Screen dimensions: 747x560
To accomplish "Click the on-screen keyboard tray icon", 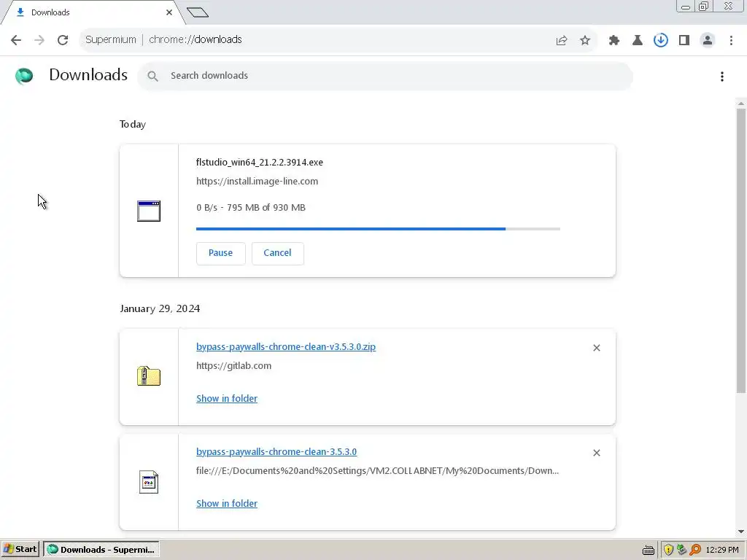I will [649, 550].
